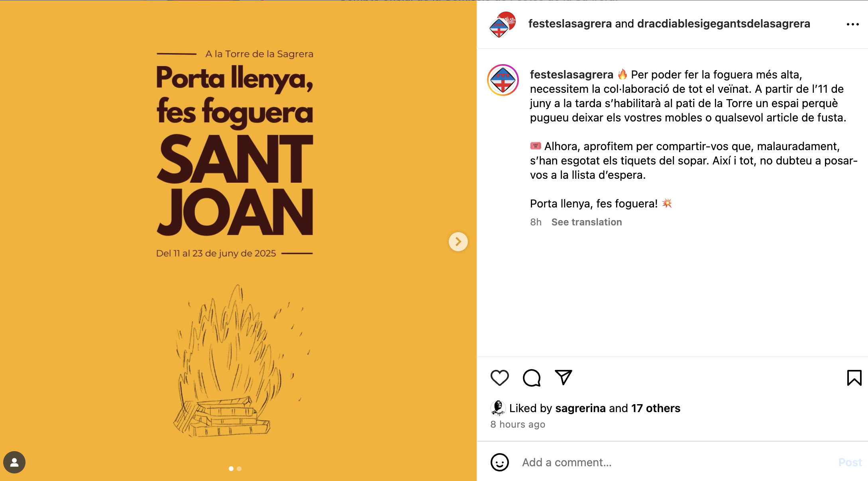Open the emoji picker smiley icon

499,462
